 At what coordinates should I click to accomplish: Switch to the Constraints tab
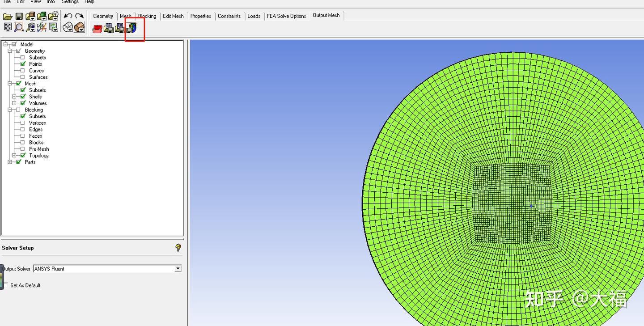(x=229, y=16)
